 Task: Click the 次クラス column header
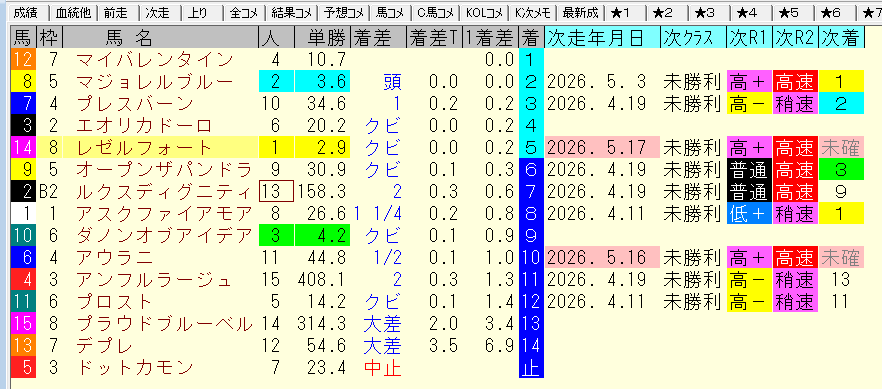click(694, 37)
